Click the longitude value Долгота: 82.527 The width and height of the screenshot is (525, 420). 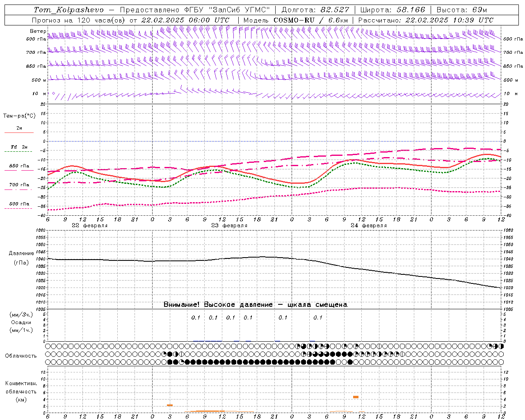click(x=315, y=10)
